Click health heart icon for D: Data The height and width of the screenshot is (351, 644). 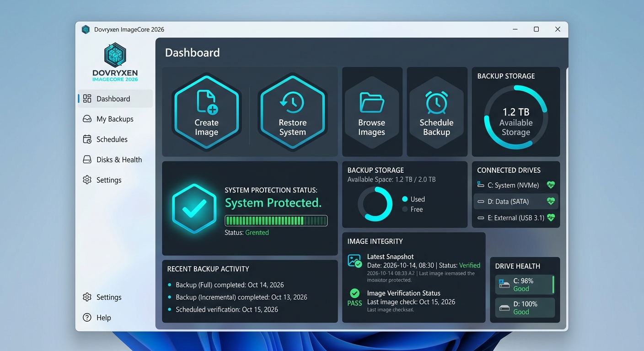[x=551, y=202]
